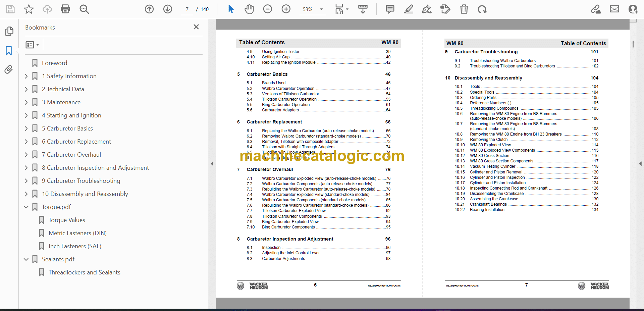The height and width of the screenshot is (311, 644).
Task: Expand the 6 Carburetor Replacement bookmark
Action: [x=26, y=142]
